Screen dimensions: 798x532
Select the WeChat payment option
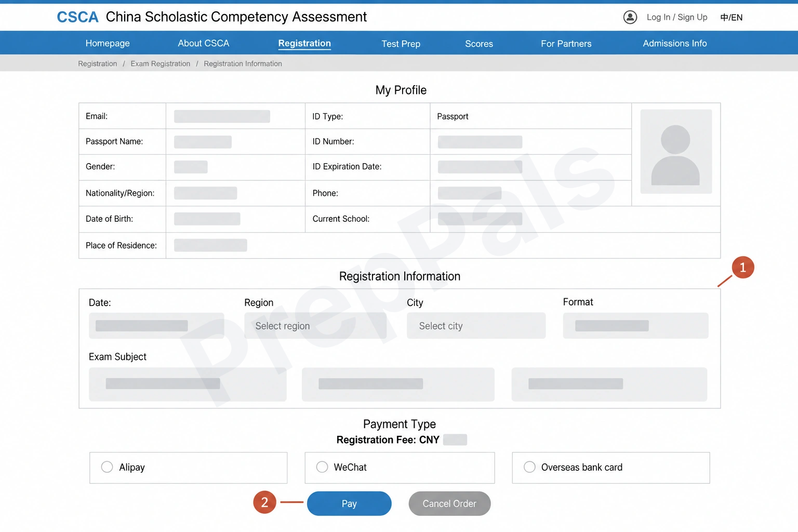[400, 468]
